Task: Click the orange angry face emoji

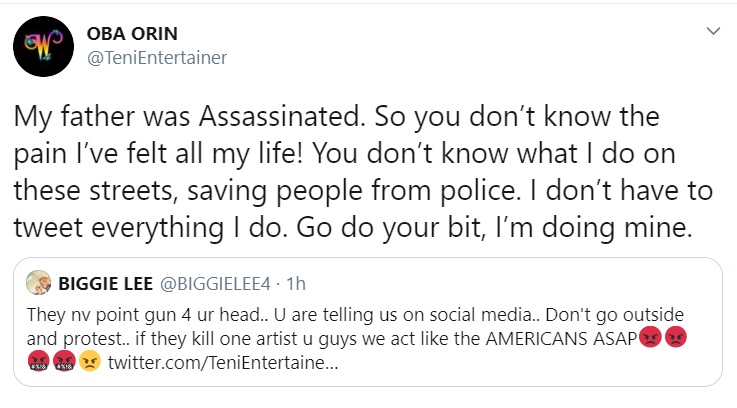Action: coord(90,359)
